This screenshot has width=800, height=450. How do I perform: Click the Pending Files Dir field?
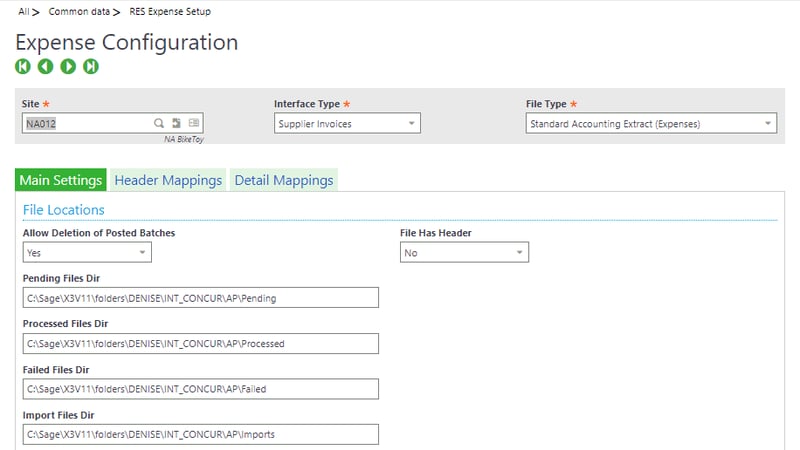200,298
